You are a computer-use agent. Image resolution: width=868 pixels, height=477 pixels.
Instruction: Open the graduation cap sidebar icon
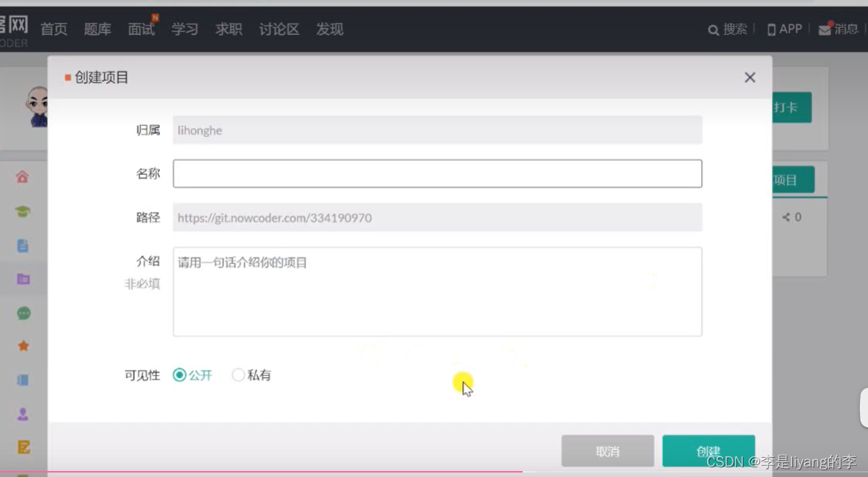tap(22, 211)
